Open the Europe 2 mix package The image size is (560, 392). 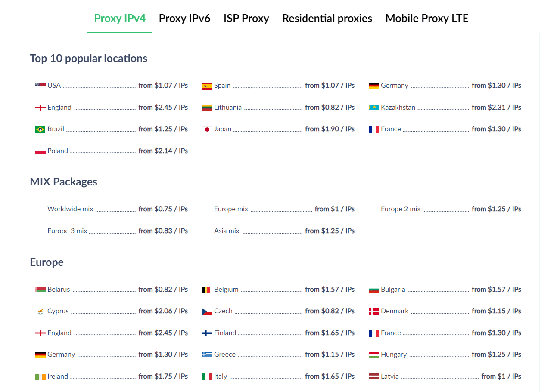click(401, 209)
